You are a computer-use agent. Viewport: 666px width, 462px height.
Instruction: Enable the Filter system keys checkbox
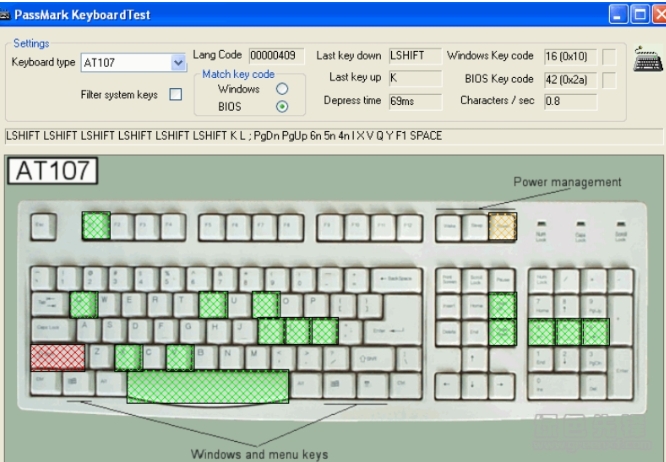click(175, 94)
